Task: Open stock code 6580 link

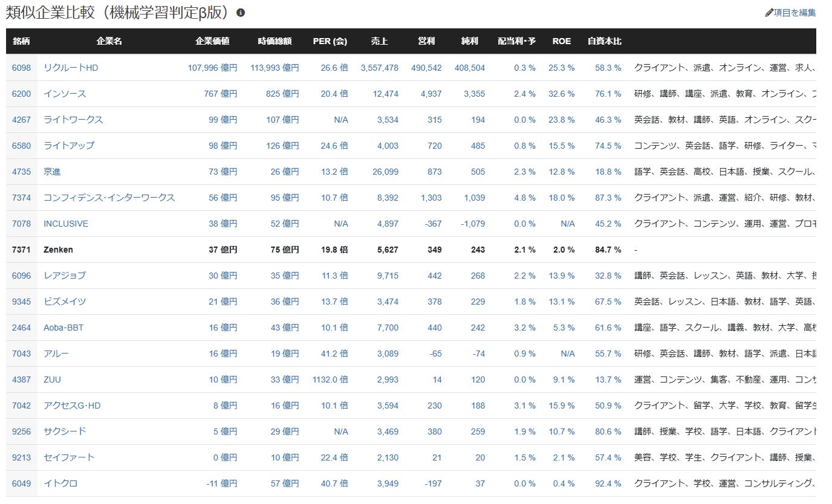Action: pos(21,146)
